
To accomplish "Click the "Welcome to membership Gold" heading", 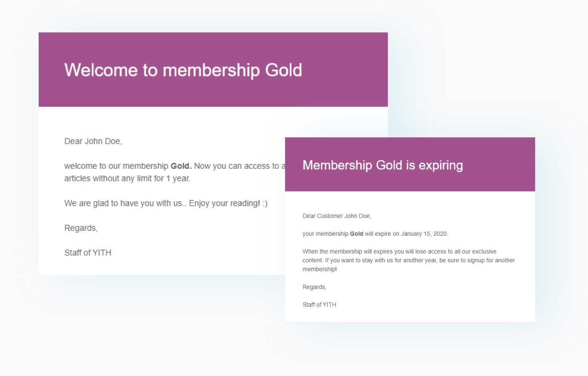I will [183, 70].
